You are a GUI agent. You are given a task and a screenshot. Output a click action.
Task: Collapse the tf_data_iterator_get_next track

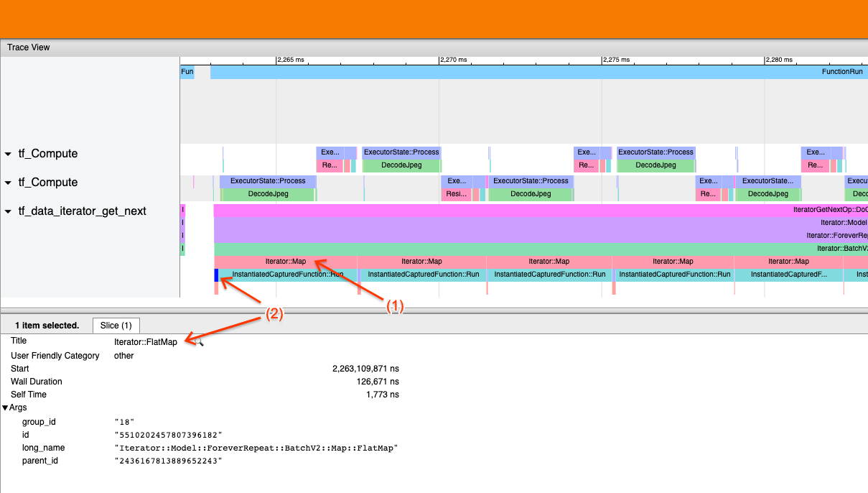[8, 211]
